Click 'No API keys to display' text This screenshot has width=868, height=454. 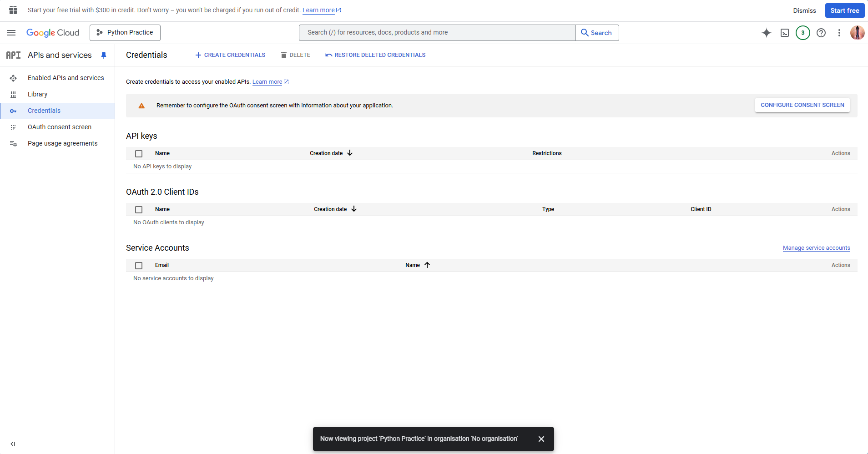(x=162, y=166)
